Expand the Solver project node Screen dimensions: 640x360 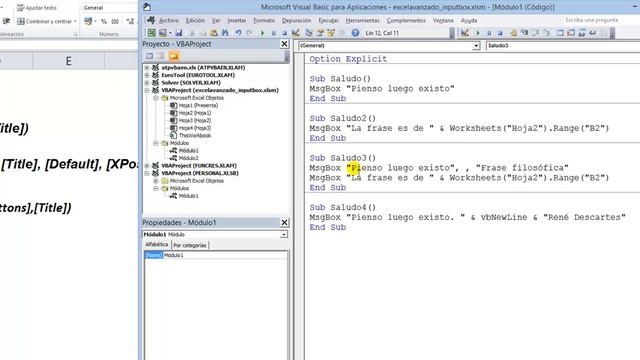pos(147,82)
